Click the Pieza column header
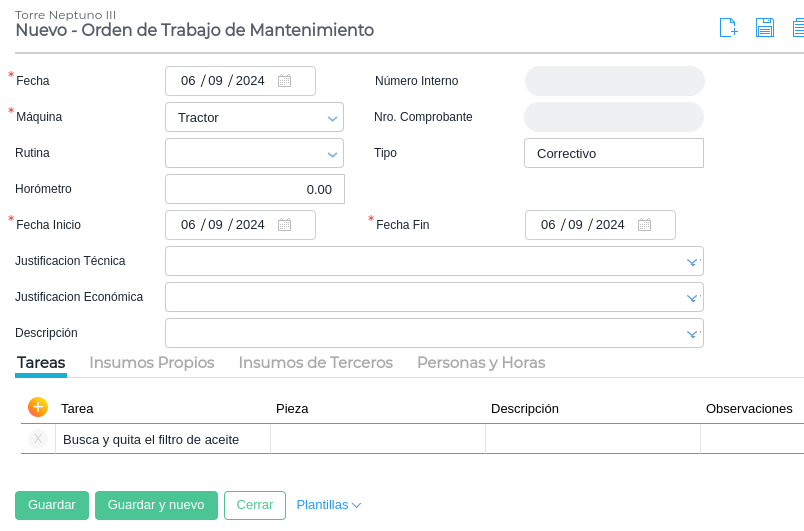 (x=292, y=409)
